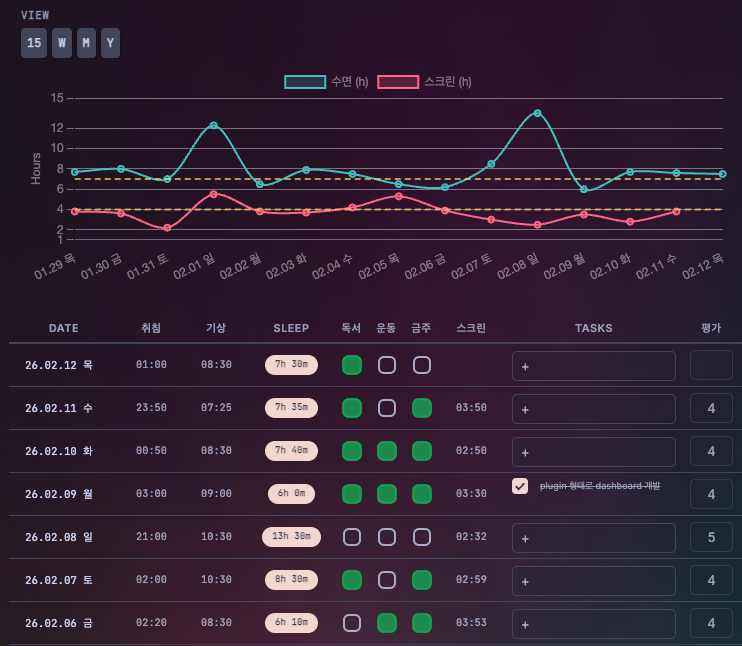The image size is (742, 646).
Task: Switch to the Y yearly view
Action: click(110, 43)
